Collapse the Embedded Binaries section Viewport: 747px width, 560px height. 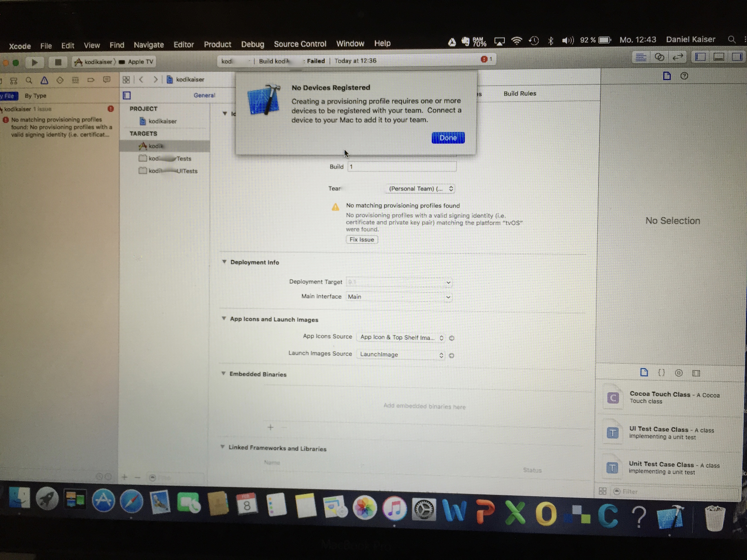click(x=224, y=373)
